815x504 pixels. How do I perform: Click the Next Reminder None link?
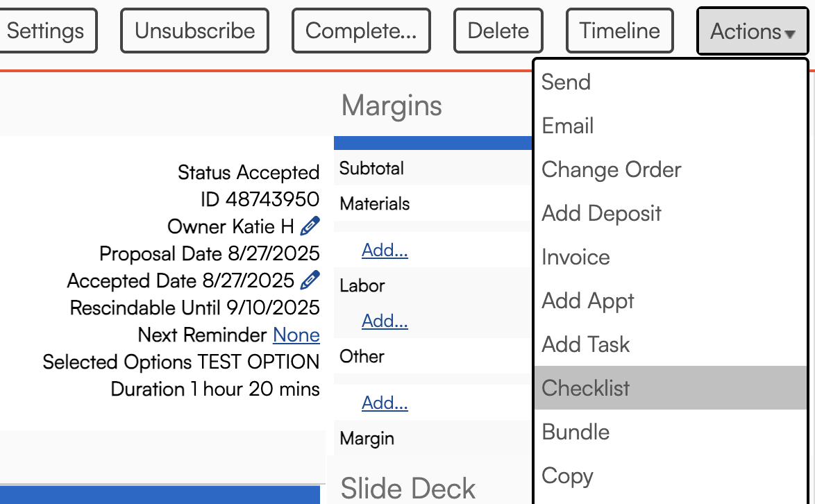[x=296, y=335]
